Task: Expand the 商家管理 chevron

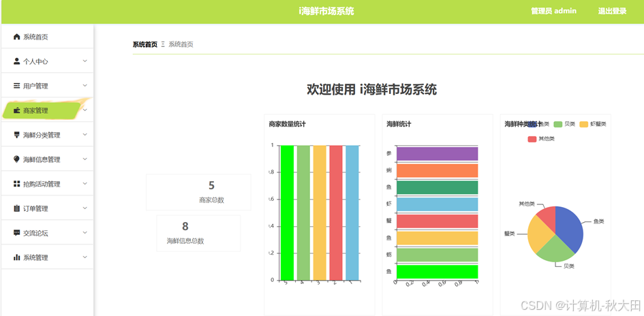Action: (85, 110)
